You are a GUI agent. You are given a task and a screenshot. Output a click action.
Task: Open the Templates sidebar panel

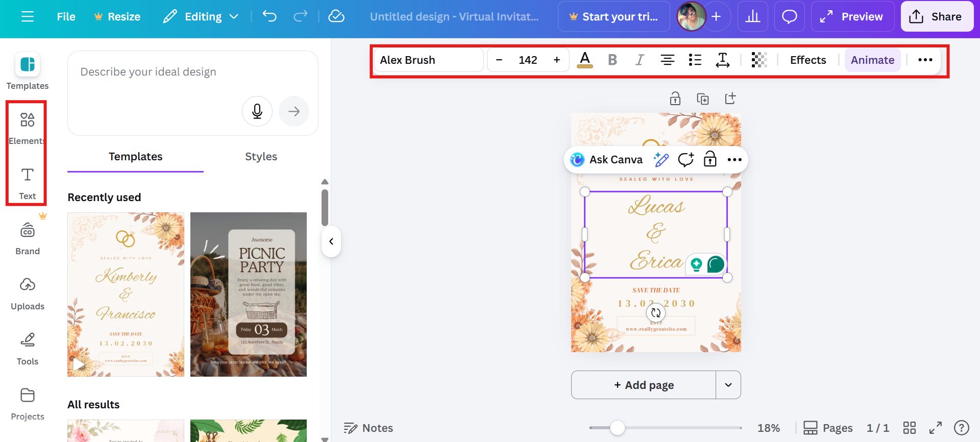[28, 71]
